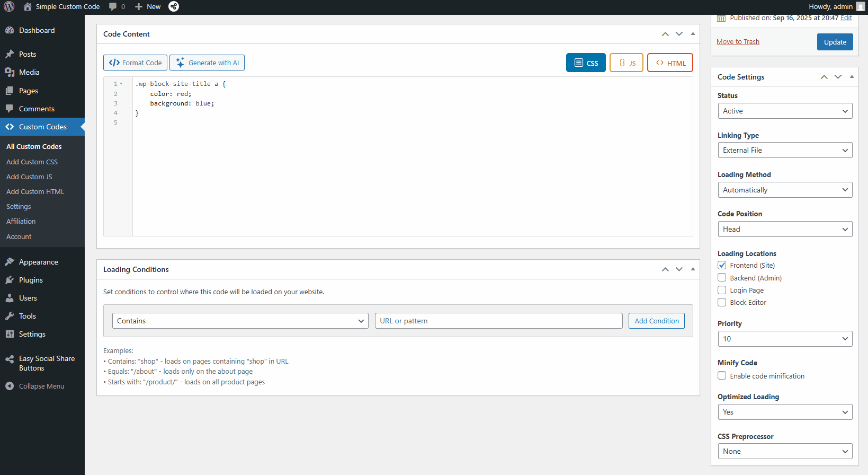Switch to the CSS code type
Viewport: 868px width, 475px height.
[586, 63]
